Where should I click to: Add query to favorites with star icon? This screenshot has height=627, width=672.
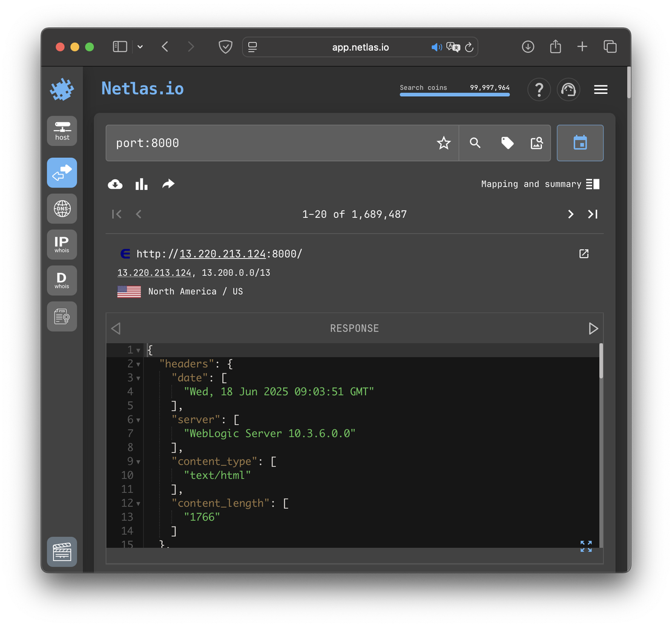[444, 143]
